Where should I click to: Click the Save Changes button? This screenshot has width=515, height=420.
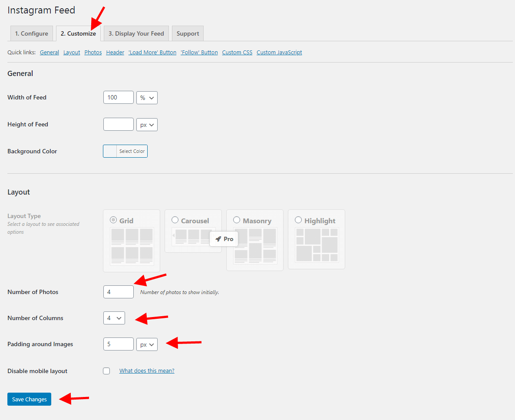pos(29,399)
